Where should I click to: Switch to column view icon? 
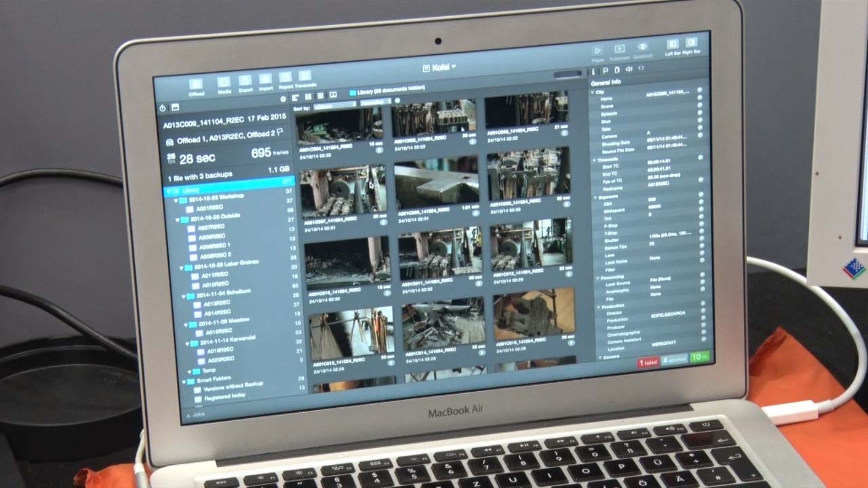point(308,98)
